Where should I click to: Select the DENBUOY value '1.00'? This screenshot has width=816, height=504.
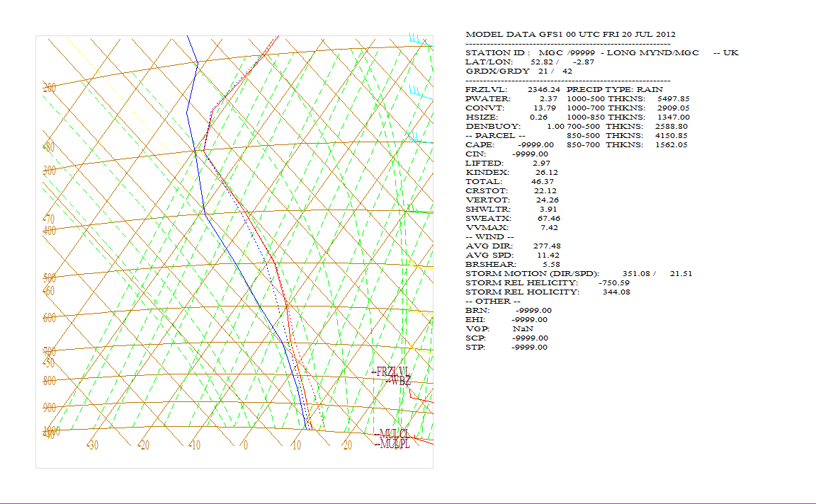pos(556,127)
